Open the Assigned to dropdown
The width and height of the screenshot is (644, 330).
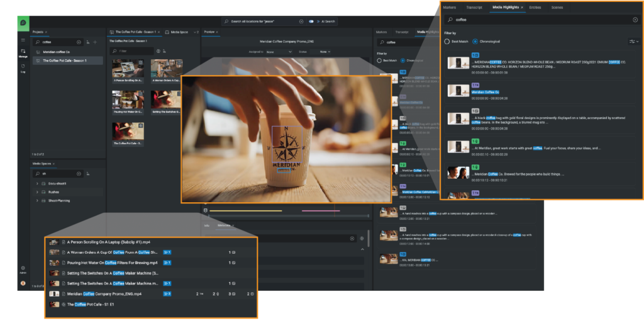(279, 52)
